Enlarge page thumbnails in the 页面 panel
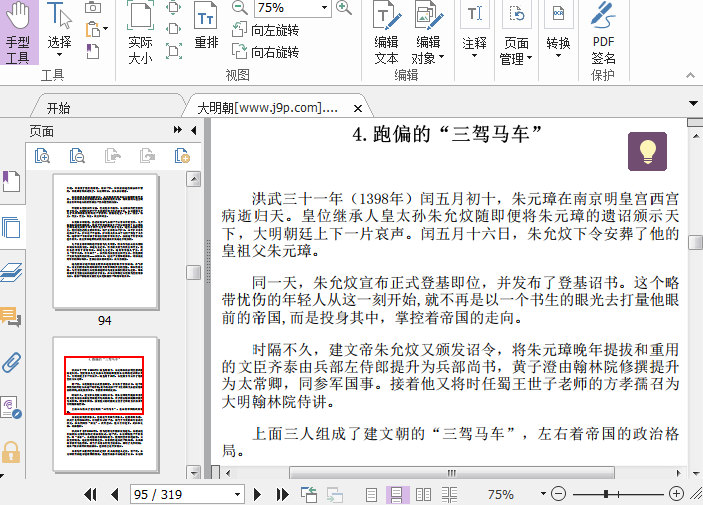The image size is (703, 505). (43, 155)
